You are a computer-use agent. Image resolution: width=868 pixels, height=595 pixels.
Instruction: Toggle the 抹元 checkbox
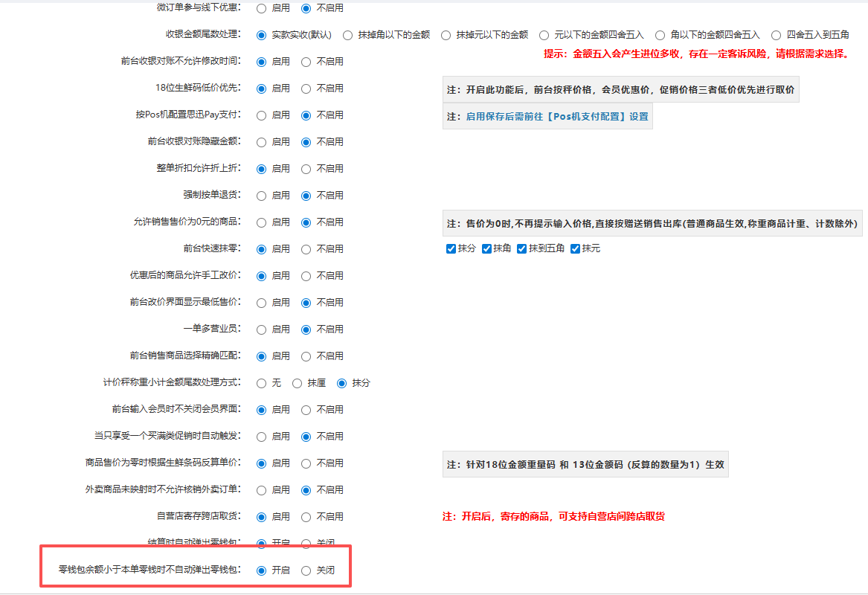click(575, 249)
